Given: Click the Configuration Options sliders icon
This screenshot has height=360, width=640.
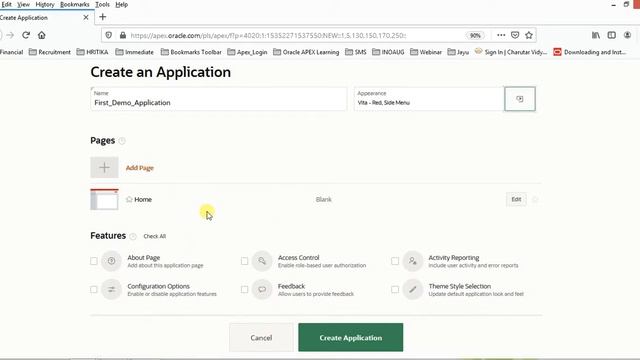Looking at the screenshot, I should [111, 289].
